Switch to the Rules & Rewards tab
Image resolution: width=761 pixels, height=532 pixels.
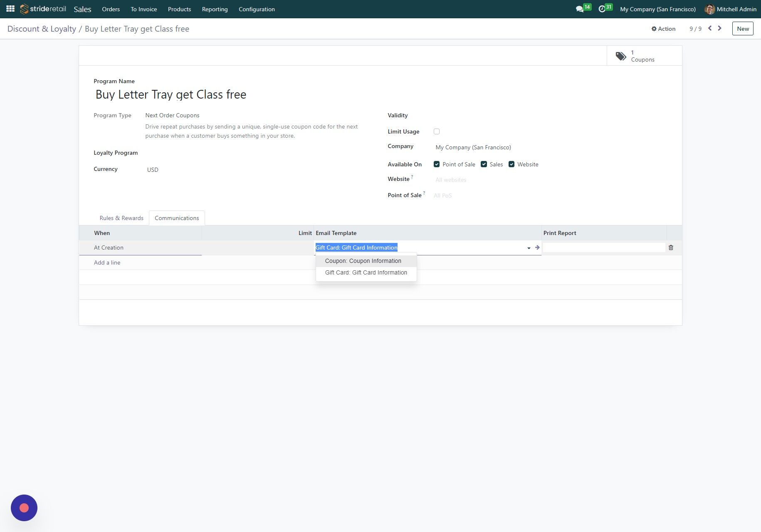121,218
